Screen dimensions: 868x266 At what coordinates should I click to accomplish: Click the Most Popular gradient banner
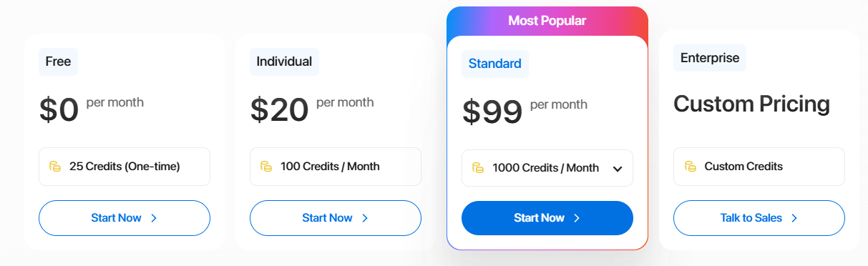pyautogui.click(x=547, y=21)
